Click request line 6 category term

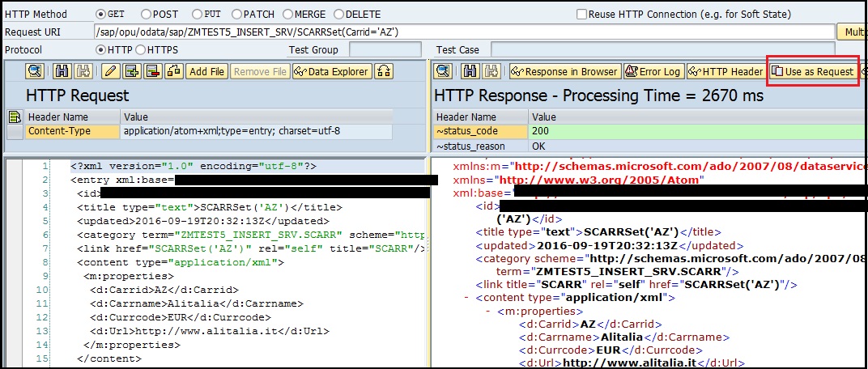tap(251, 235)
